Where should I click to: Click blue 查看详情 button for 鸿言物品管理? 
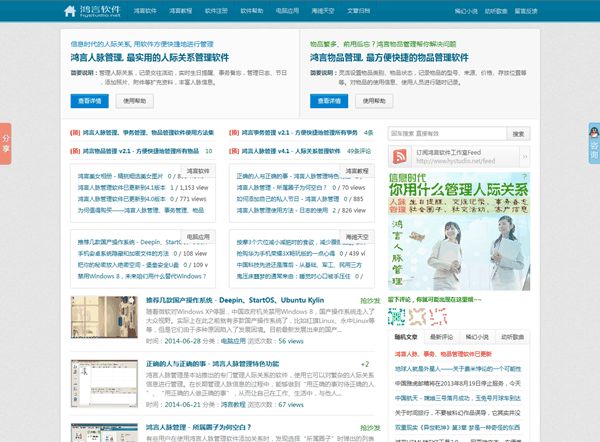[329, 101]
